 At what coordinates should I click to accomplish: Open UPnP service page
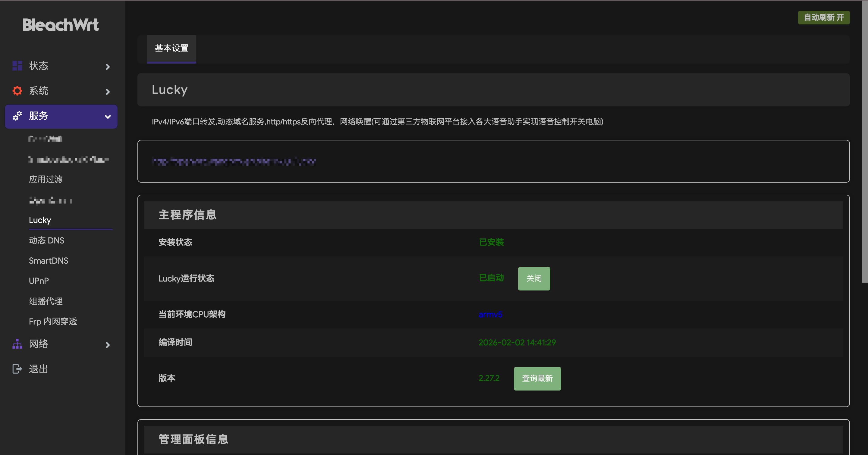coord(39,281)
